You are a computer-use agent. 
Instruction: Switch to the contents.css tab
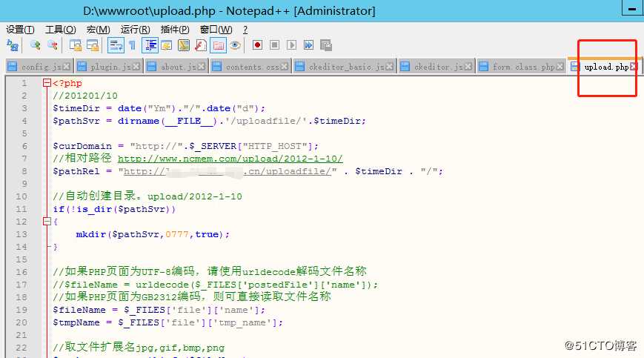[250, 67]
